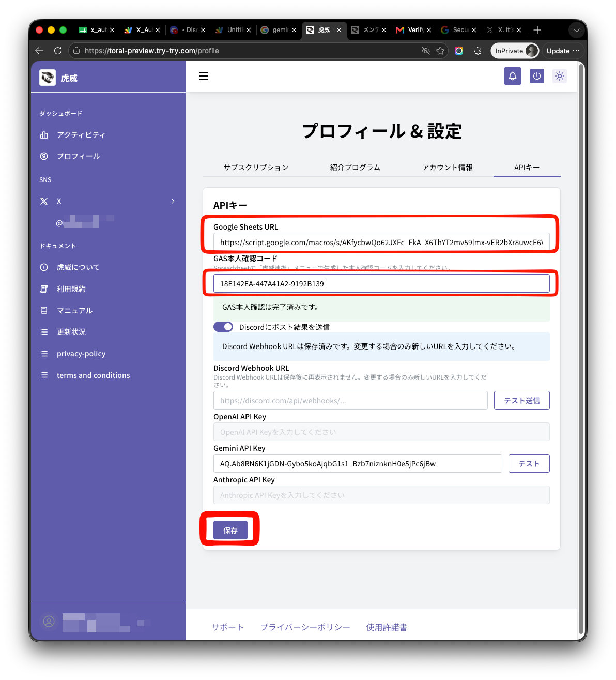This screenshot has width=616, height=680.
Task: Click the notification bell icon
Action: coord(513,76)
